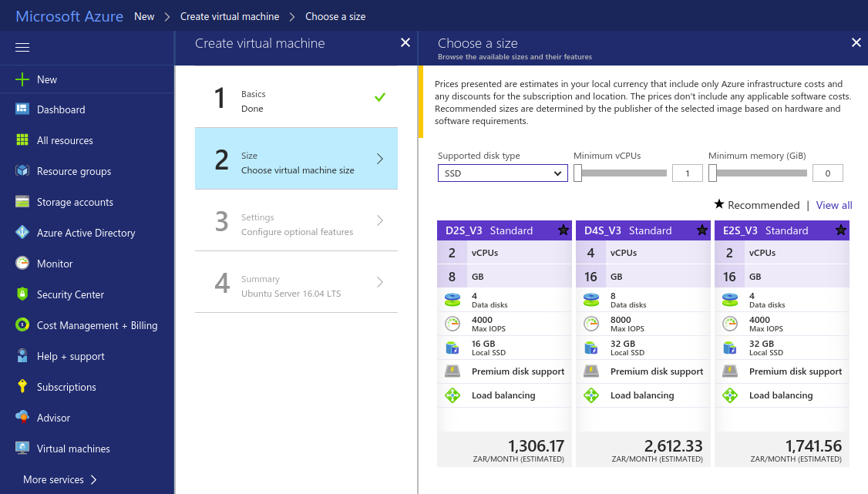The image size is (868, 494).
Task: Toggle the hamburger menu to collapse sidebar
Action: [x=22, y=48]
